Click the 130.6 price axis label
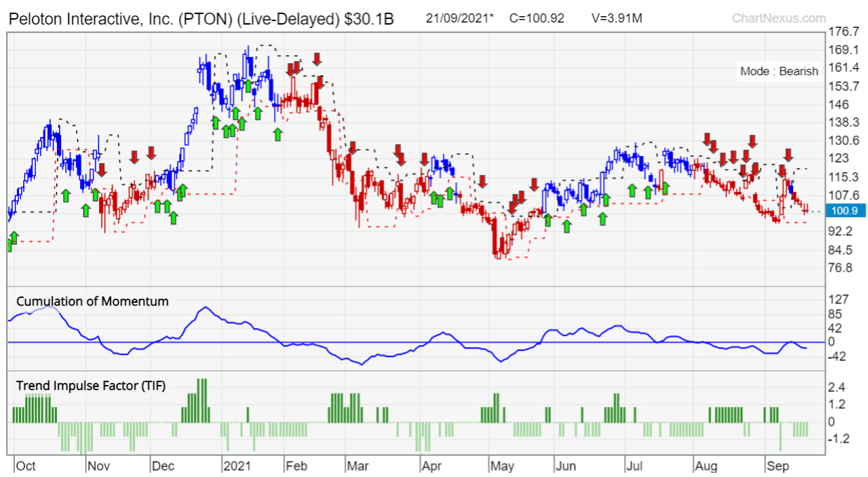This screenshot has width=868, height=477. click(845, 141)
